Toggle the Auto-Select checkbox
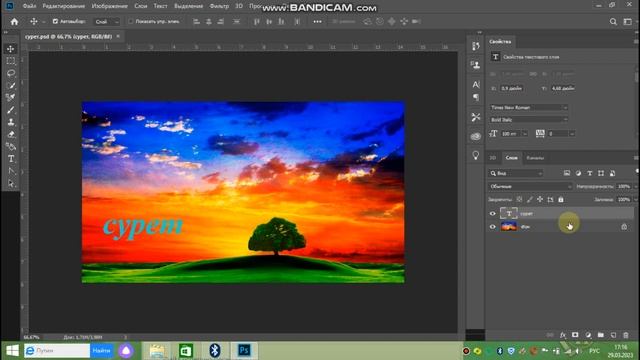This screenshot has width=640, height=360. coord(55,21)
